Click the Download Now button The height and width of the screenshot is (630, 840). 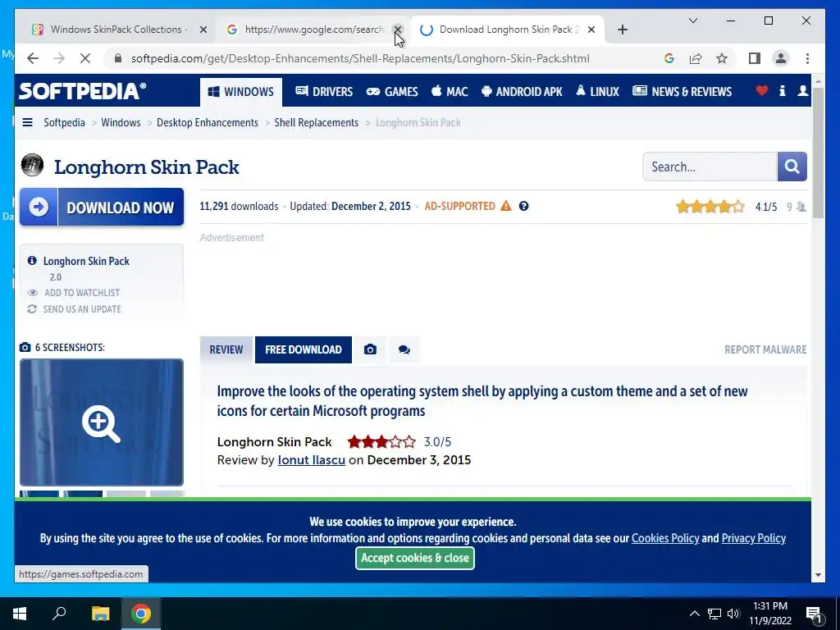[102, 207]
